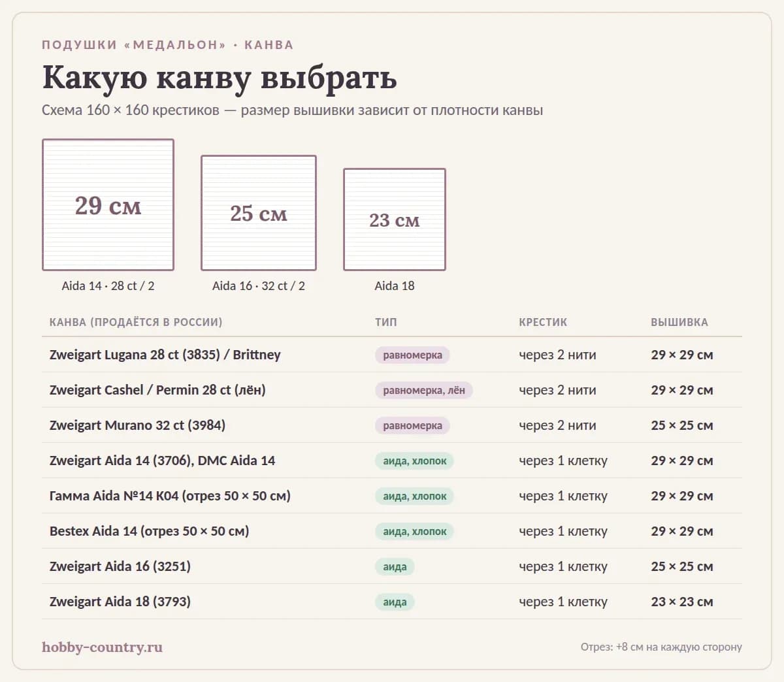Select 'Zweigart Aida 14 (3706), DMC Aida 14'
This screenshot has width=784, height=682.
pos(162,461)
